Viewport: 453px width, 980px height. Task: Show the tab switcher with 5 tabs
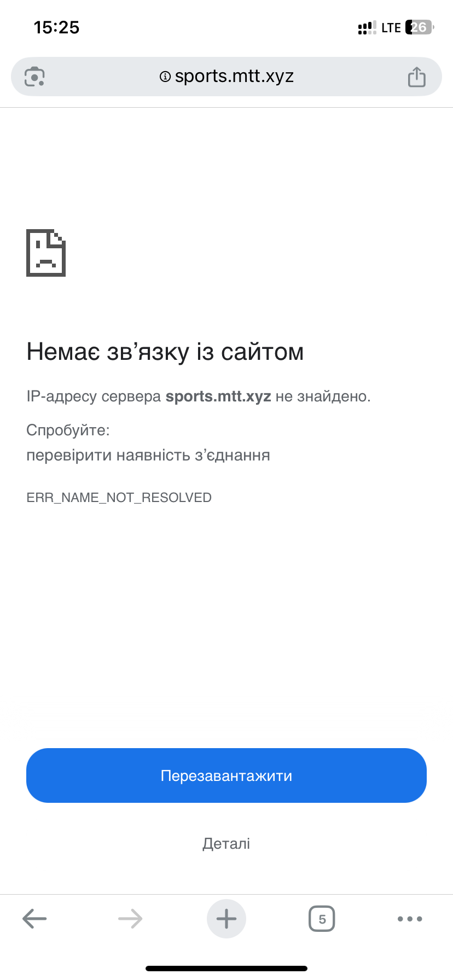coord(322,919)
